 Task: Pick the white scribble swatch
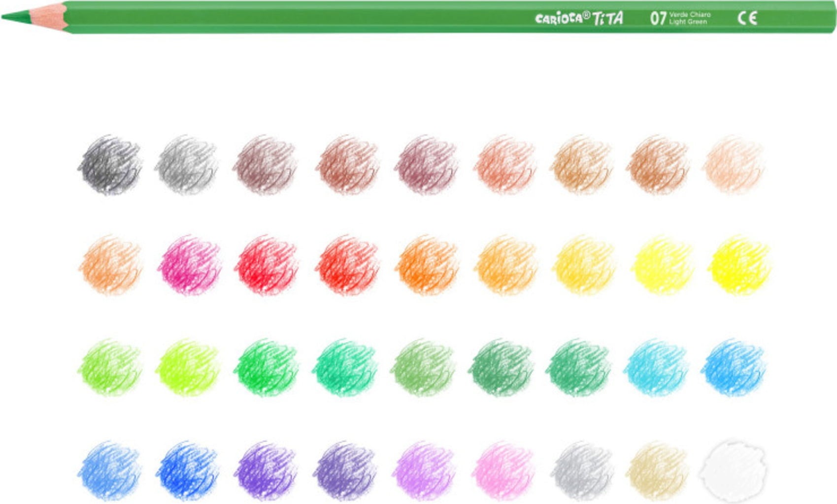(x=733, y=470)
